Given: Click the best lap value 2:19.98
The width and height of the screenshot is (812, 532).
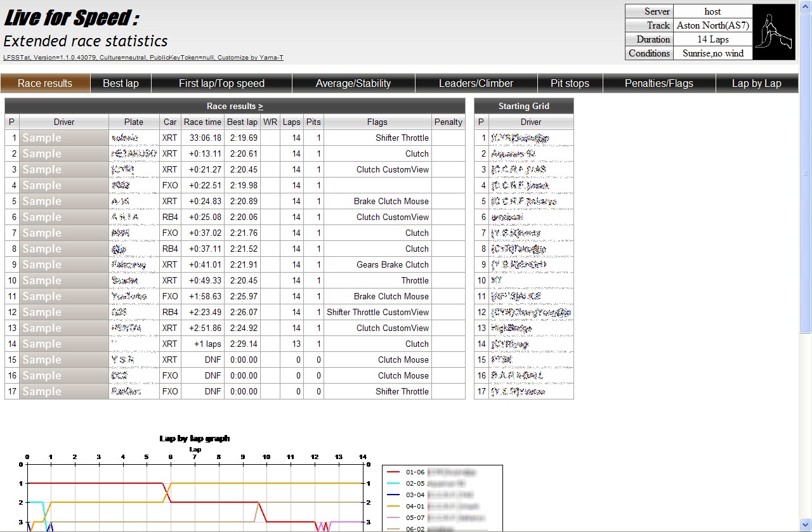Looking at the screenshot, I should [x=242, y=185].
